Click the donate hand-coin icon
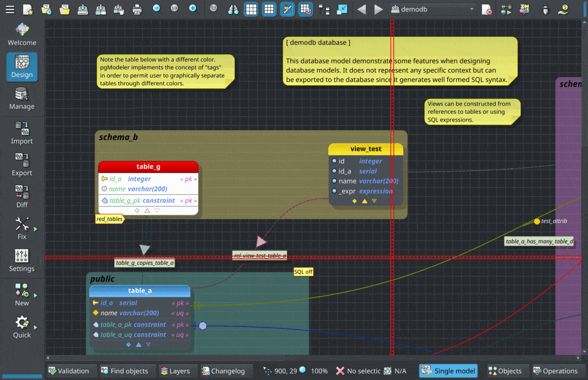The width and height of the screenshot is (588, 380). [563, 9]
